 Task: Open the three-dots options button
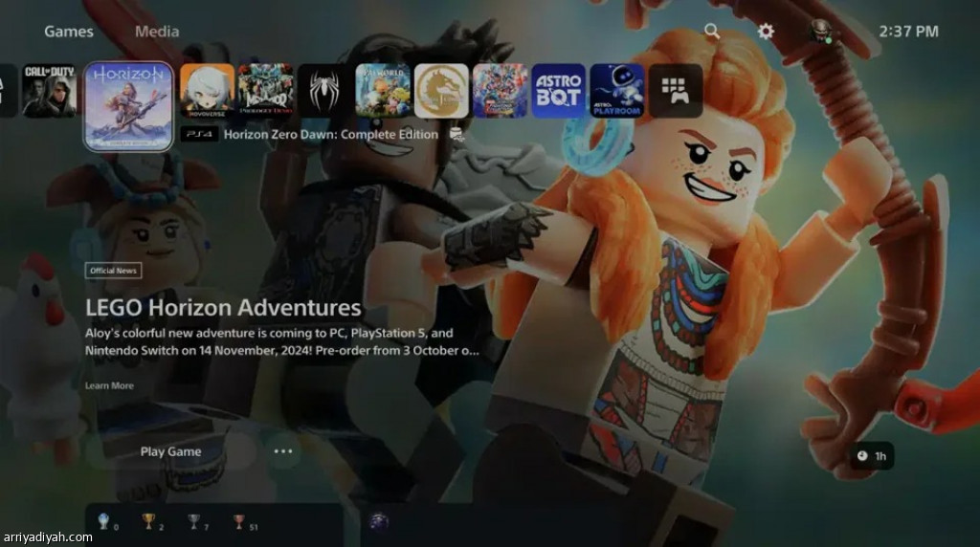pos(283,450)
